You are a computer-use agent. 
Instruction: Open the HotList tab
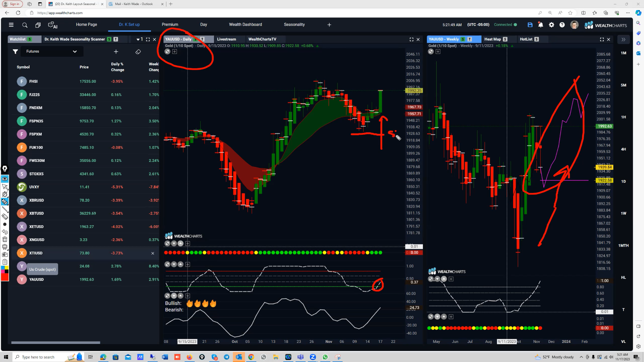click(x=526, y=40)
